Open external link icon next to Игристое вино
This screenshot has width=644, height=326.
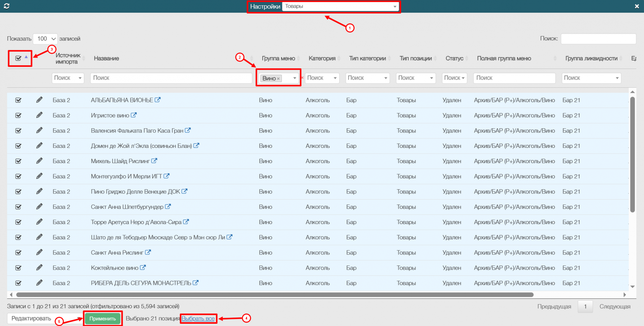coord(134,115)
